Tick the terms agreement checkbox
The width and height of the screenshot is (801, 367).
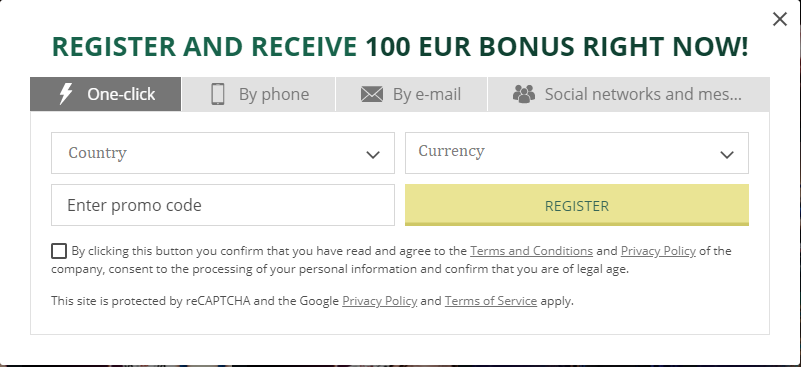point(59,251)
